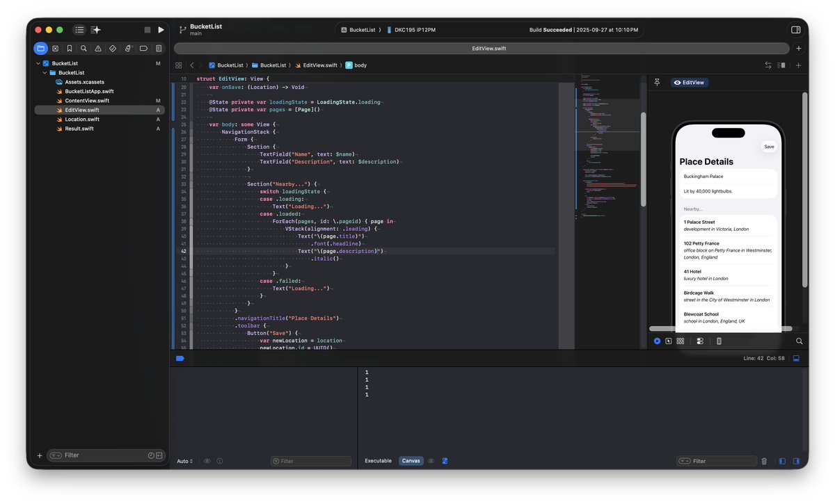Add an editor on the right
The height and width of the screenshot is (504, 835).
pyautogui.click(x=798, y=65)
